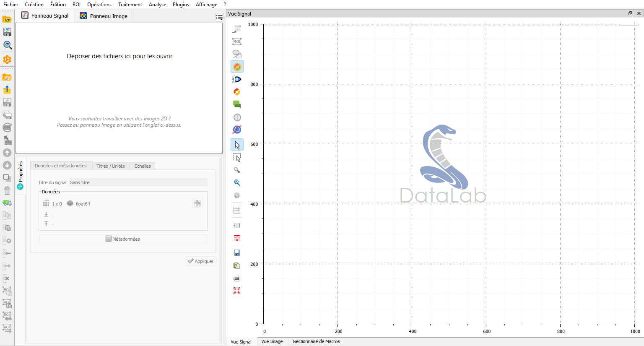Open the panel options list icon
Image resolution: width=644 pixels, height=346 pixels.
pos(219,17)
